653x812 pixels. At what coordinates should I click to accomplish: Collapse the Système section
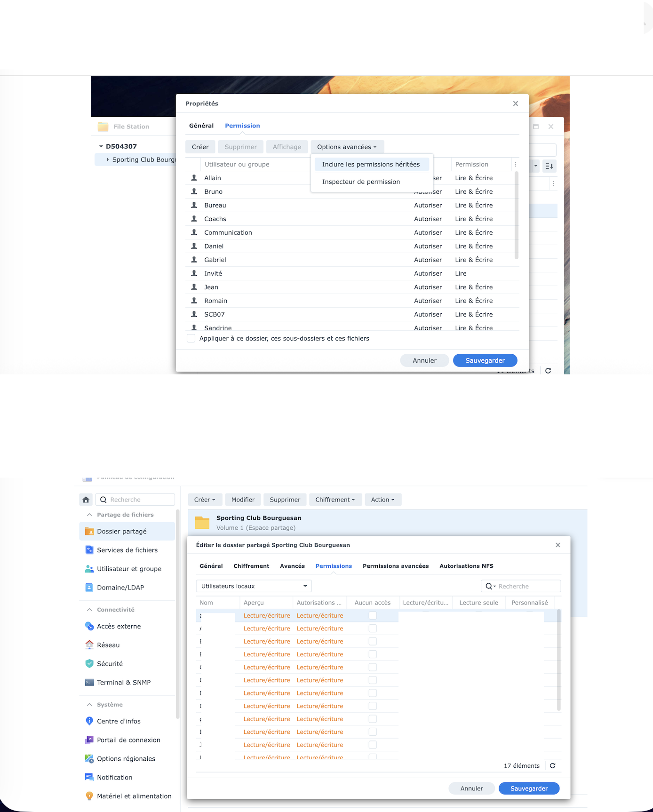point(89,705)
